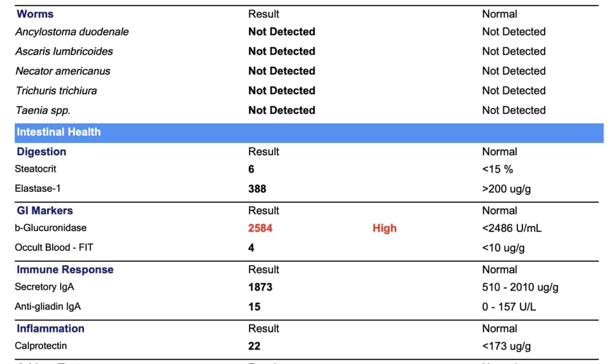Click the Inflammation section heading

pos(50,329)
